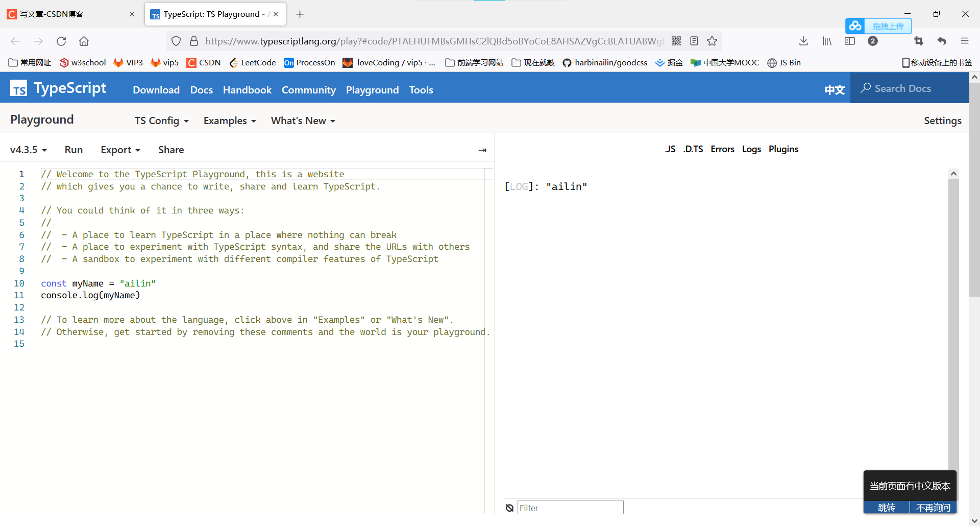Image resolution: width=980 pixels, height=526 pixels.
Task: Switch to the Errors tab
Action: pyautogui.click(x=722, y=149)
